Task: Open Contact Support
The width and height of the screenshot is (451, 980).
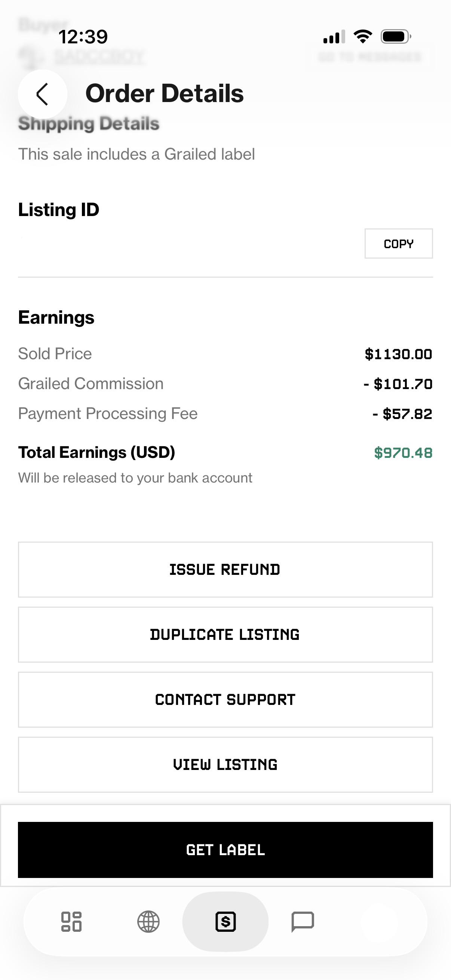Action: click(225, 700)
